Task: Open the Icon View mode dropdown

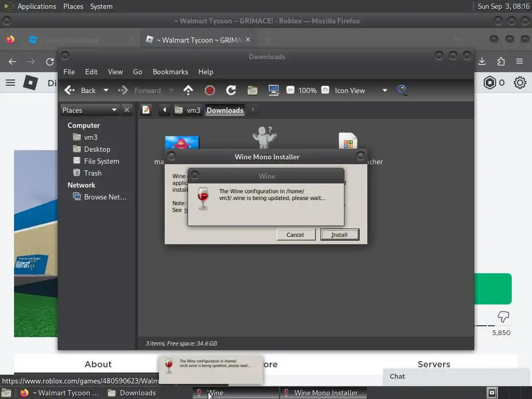Action: tap(361, 90)
